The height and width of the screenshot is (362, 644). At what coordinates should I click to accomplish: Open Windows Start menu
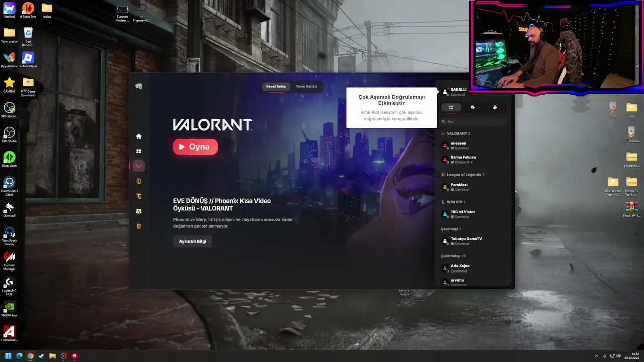pyautogui.click(x=8, y=356)
